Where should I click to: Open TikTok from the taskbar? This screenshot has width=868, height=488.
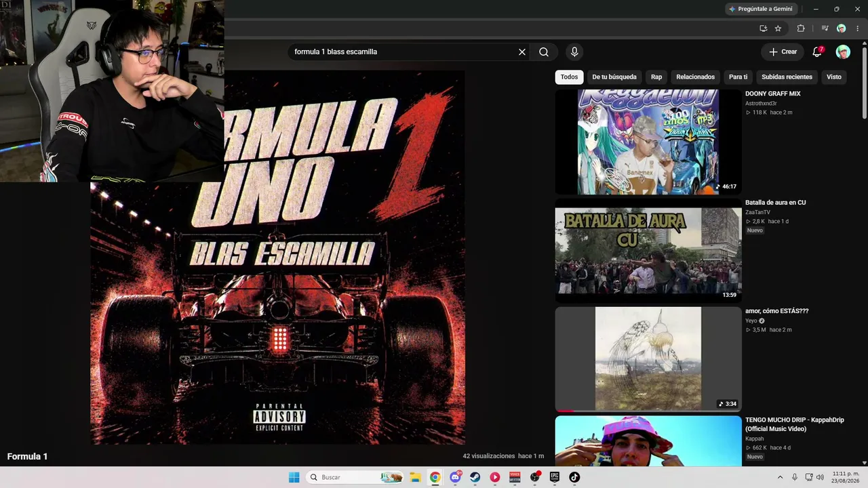pos(574,477)
